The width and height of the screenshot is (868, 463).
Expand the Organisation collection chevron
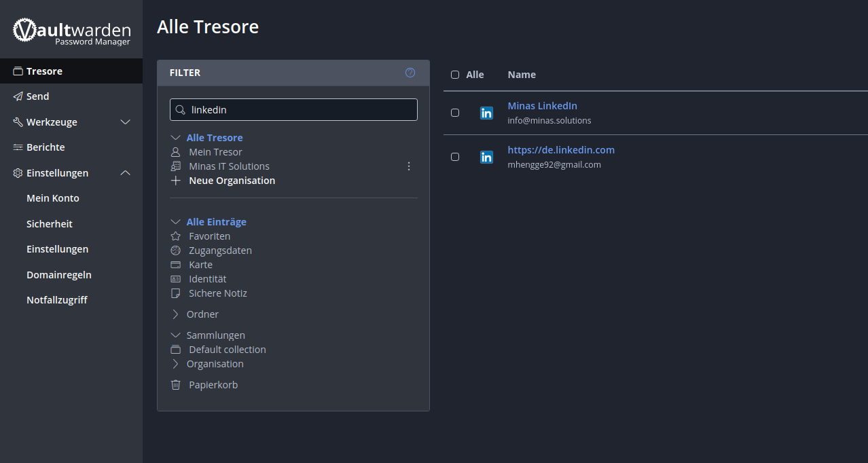[175, 364]
